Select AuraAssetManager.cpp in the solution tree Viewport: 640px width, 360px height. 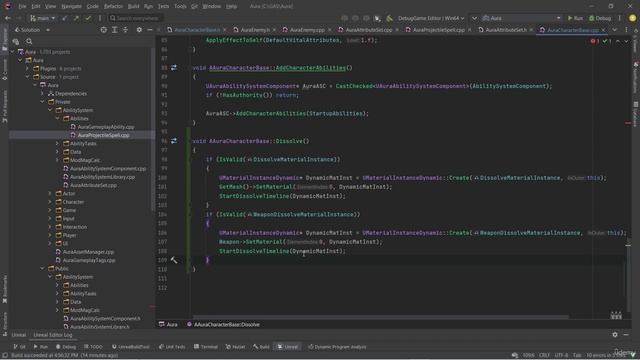(88, 252)
